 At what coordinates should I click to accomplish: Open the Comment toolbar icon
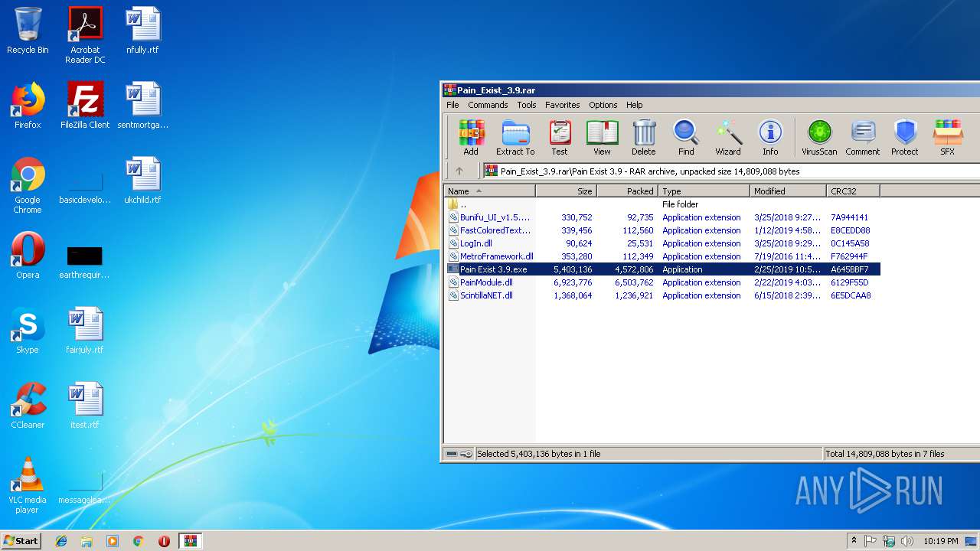(863, 138)
